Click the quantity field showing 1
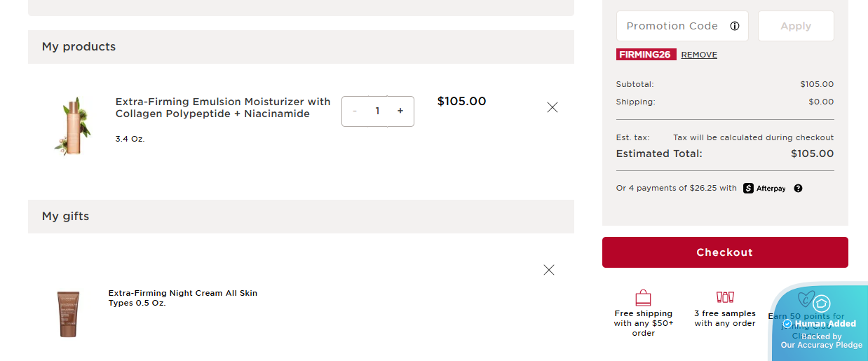Image resolution: width=868 pixels, height=361 pixels. coord(377,111)
